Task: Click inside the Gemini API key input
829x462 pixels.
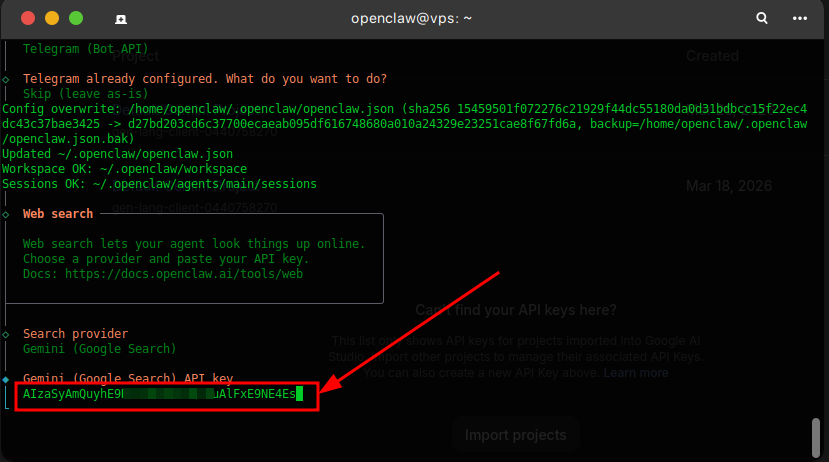Action: [x=160, y=394]
